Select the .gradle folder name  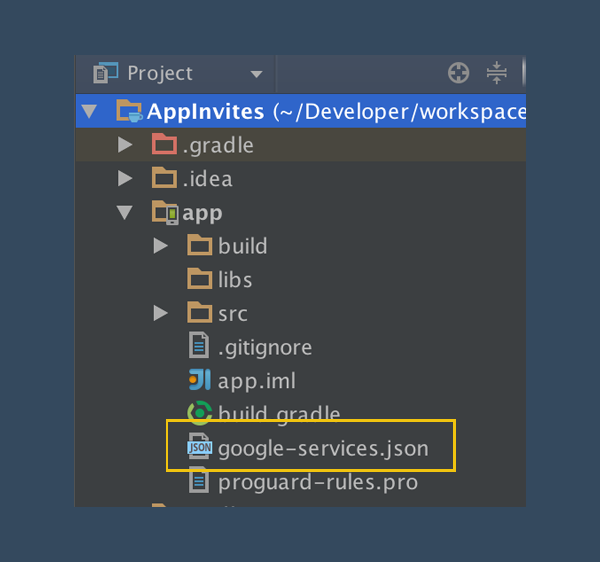[218, 146]
